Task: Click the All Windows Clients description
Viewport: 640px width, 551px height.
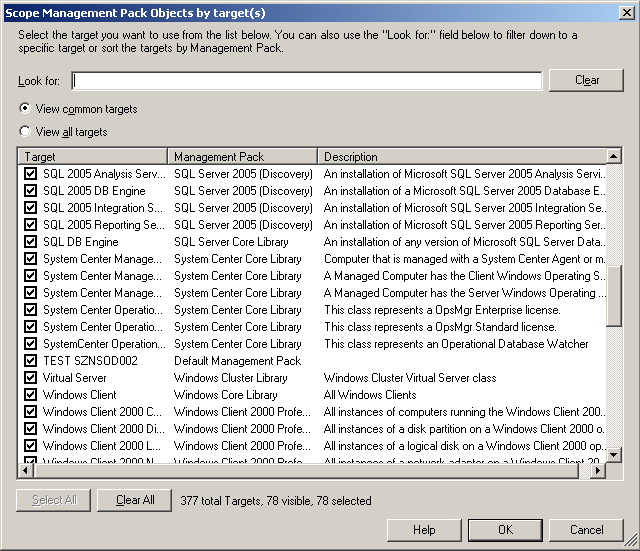Action: click(370, 395)
